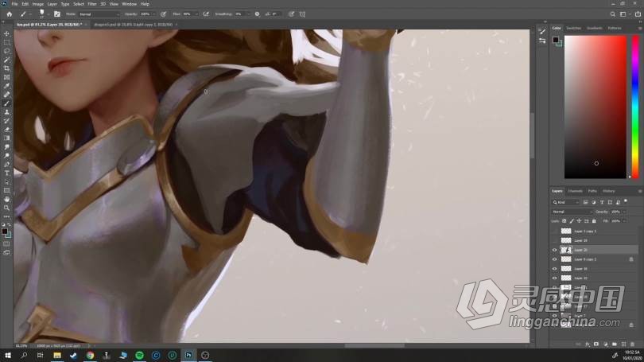
Task: Open the layer blend mode dropdown
Action: coord(572,212)
